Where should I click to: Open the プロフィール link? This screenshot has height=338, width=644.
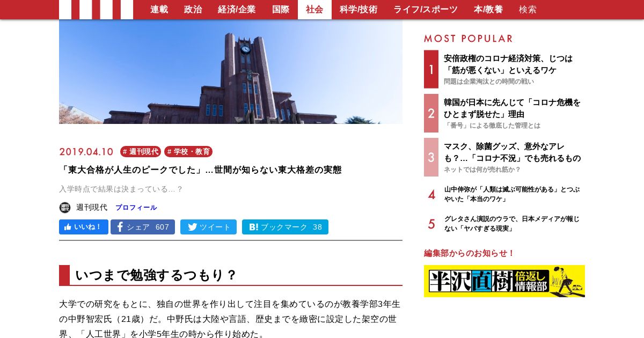pos(136,208)
